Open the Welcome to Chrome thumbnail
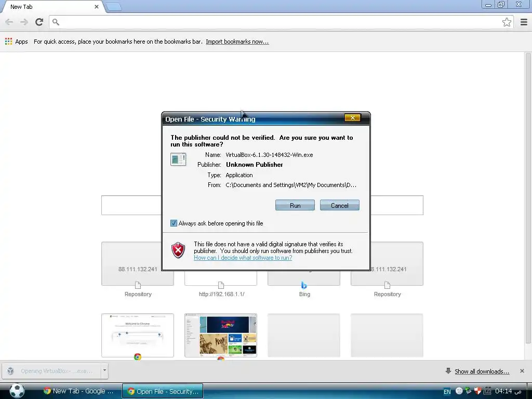The height and width of the screenshot is (399, 532). (x=138, y=335)
